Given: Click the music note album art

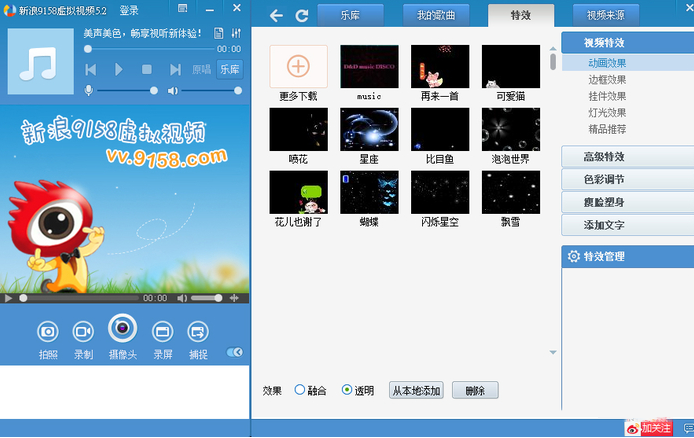Looking at the screenshot, I should [41, 61].
